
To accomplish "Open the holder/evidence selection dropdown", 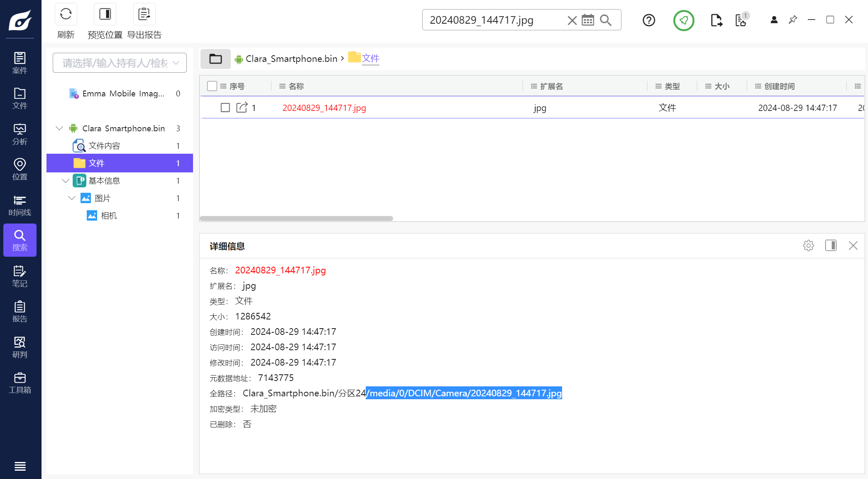I will 120,63.
